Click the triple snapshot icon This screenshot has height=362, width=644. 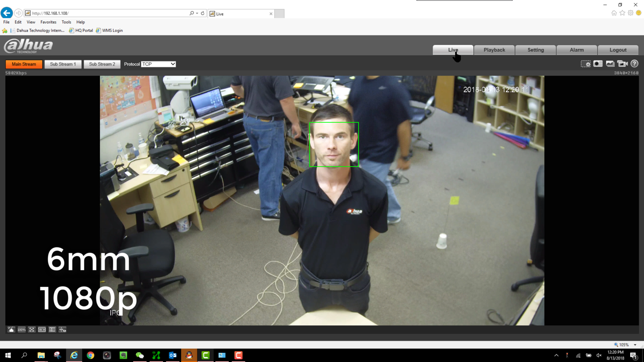pyautogui.click(x=610, y=64)
